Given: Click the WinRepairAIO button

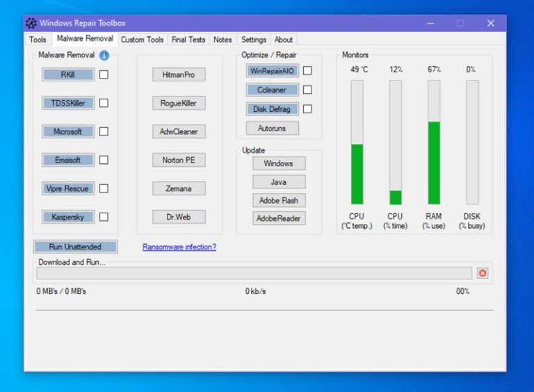Looking at the screenshot, I should (273, 70).
